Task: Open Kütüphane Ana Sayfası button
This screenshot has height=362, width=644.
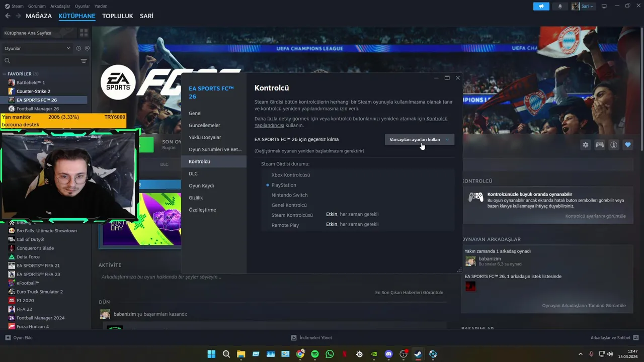Action: click(x=38, y=33)
